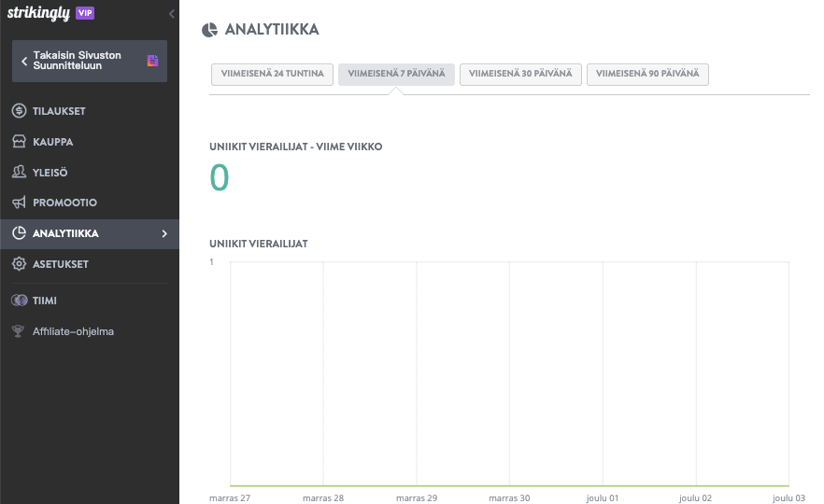Click the joulu 03 axis label
Viewport: 824px width, 504px height.
788,498
